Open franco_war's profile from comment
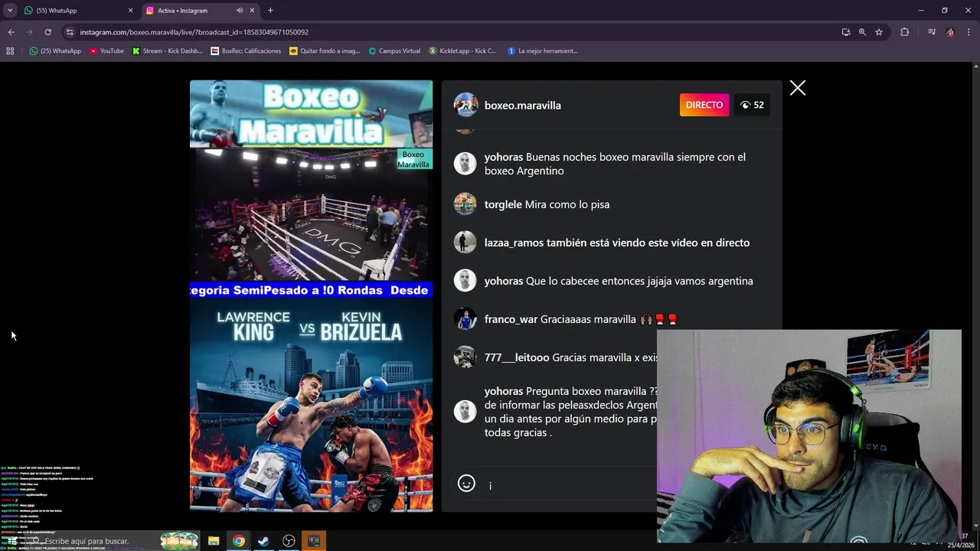The height and width of the screenshot is (551, 980). click(x=511, y=319)
